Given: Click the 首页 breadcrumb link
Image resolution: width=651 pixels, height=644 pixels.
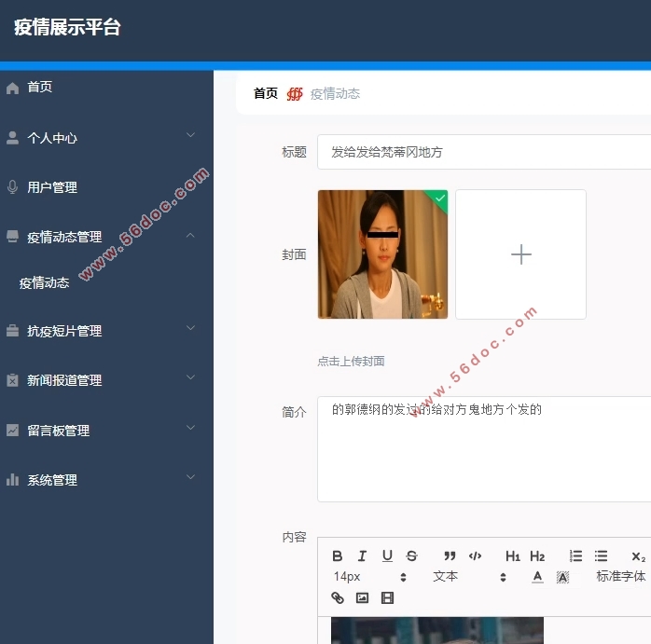Looking at the screenshot, I should (266, 93).
